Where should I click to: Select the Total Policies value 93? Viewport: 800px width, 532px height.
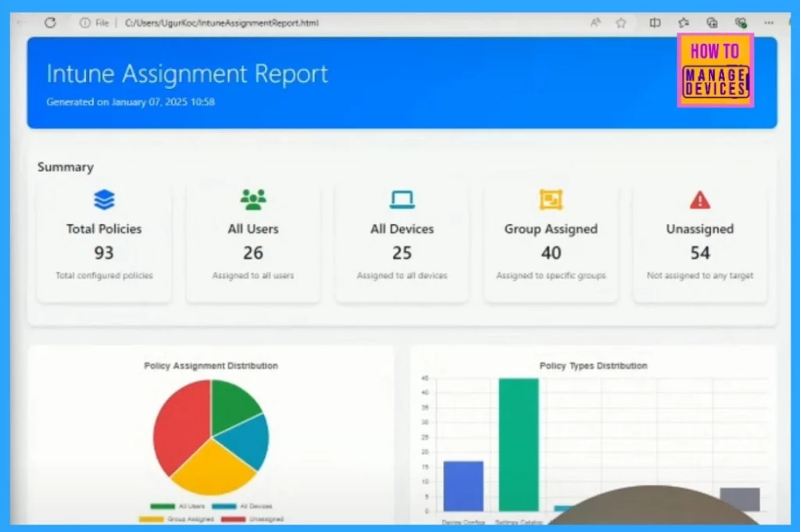click(104, 252)
